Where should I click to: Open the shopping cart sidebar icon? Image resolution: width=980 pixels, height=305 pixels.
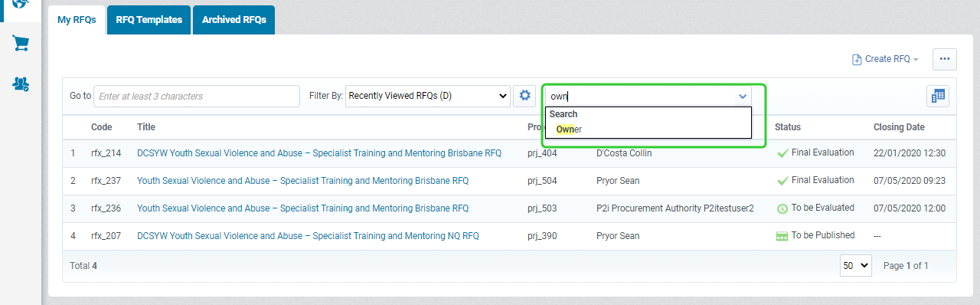click(21, 44)
